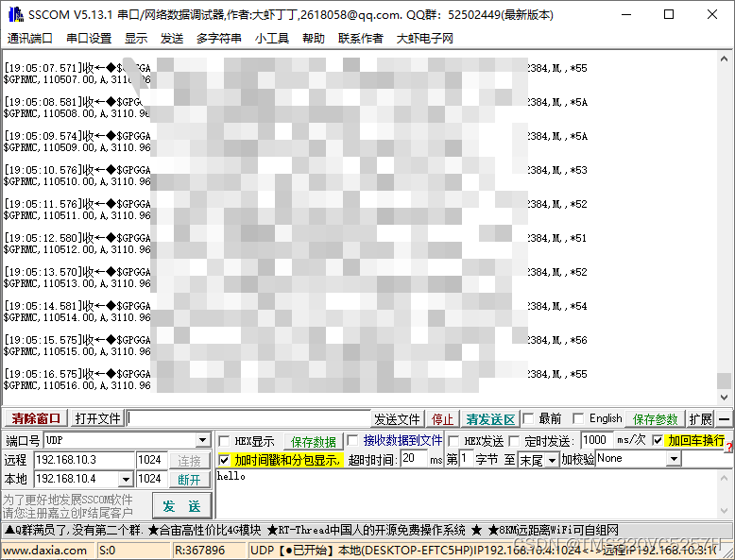Click the local port 1024 field

[x=151, y=479]
